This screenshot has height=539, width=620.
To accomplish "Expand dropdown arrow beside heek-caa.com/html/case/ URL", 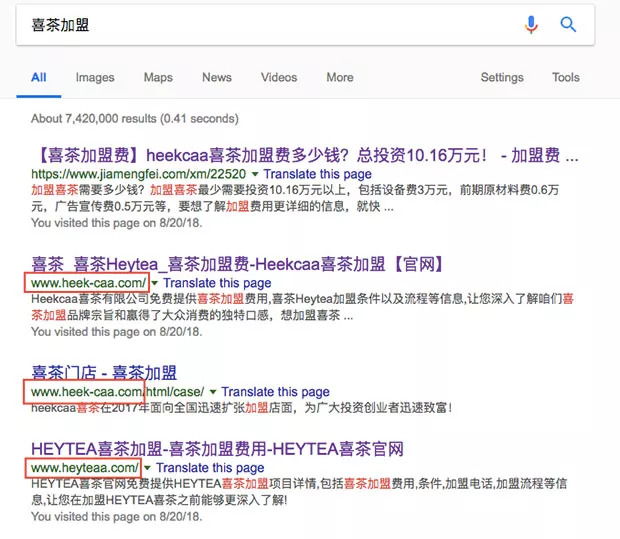I will click(x=213, y=392).
